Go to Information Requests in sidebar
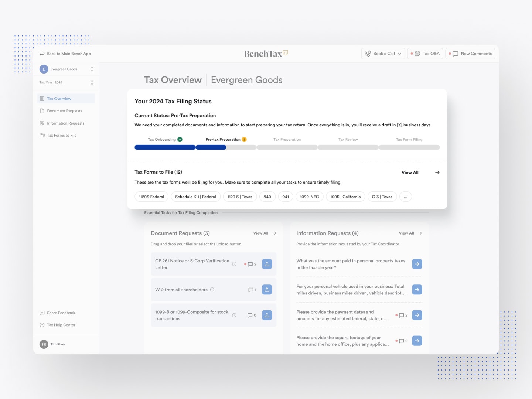Viewport: 532px width, 399px height. tap(66, 123)
